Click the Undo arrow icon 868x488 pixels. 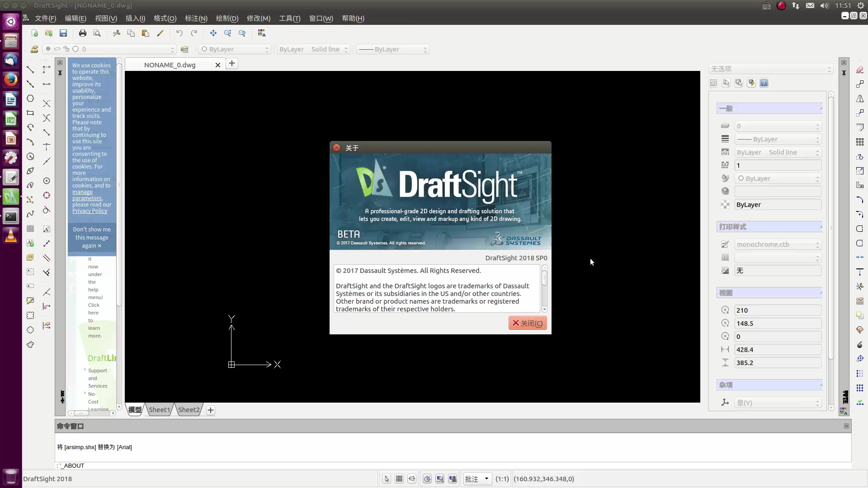click(x=179, y=33)
